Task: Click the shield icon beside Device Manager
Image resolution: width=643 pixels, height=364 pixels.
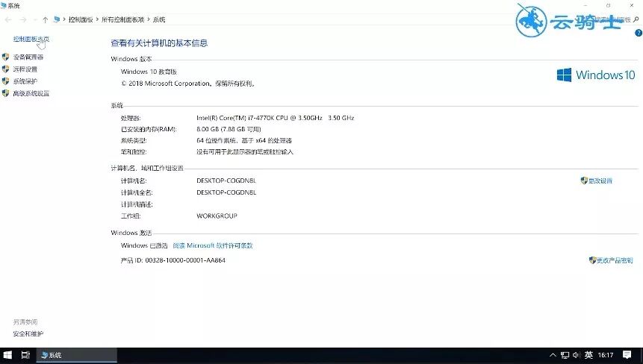Action: [5, 57]
